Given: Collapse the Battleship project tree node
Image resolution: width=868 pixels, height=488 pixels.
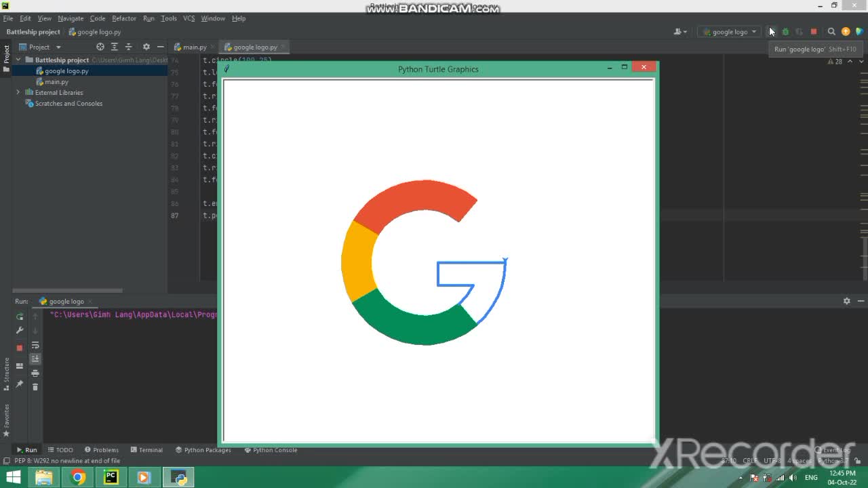Looking at the screenshot, I should pos(18,60).
